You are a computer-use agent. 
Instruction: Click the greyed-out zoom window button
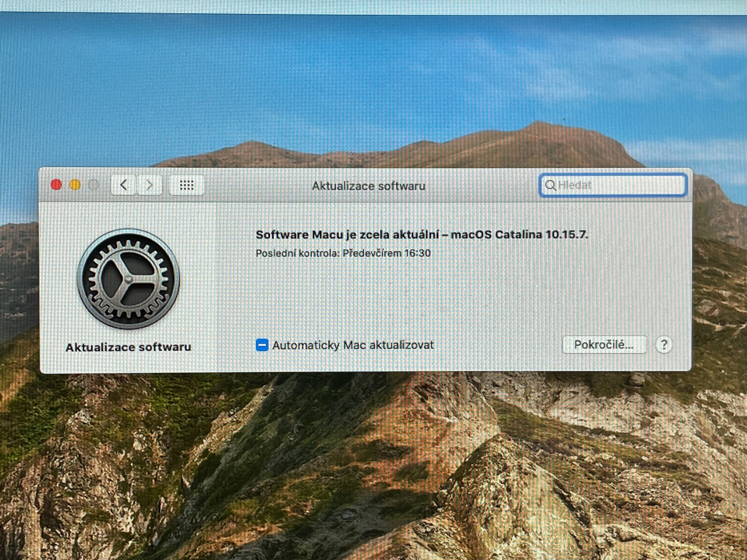[x=94, y=184]
